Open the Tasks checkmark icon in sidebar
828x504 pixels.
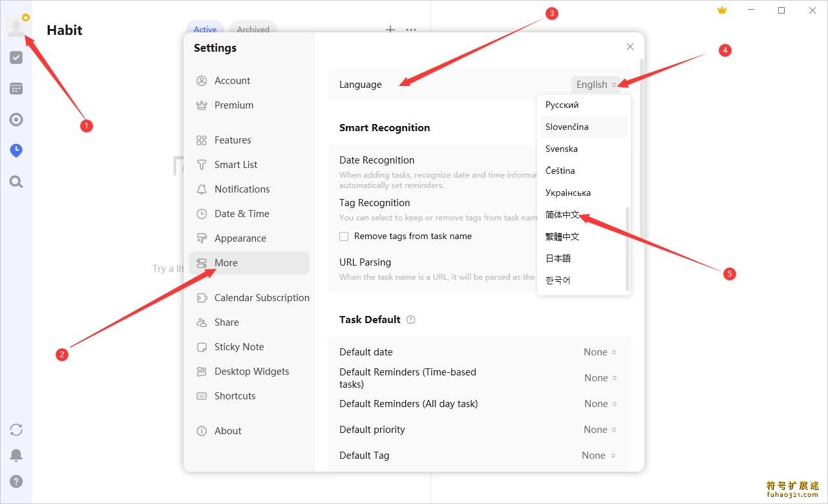point(16,58)
